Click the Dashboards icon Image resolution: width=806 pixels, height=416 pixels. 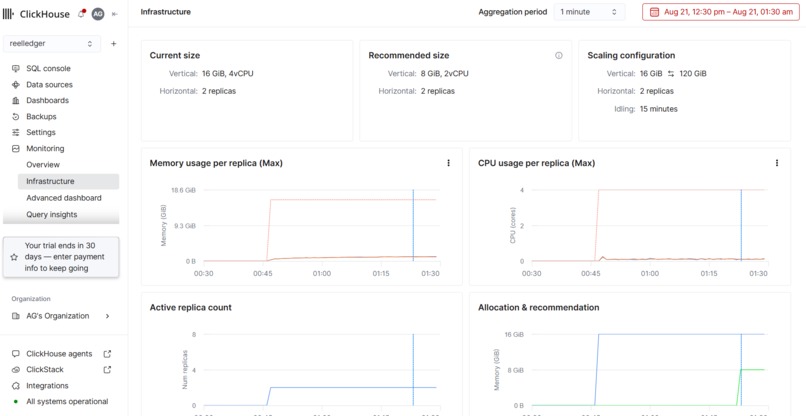tap(15, 101)
